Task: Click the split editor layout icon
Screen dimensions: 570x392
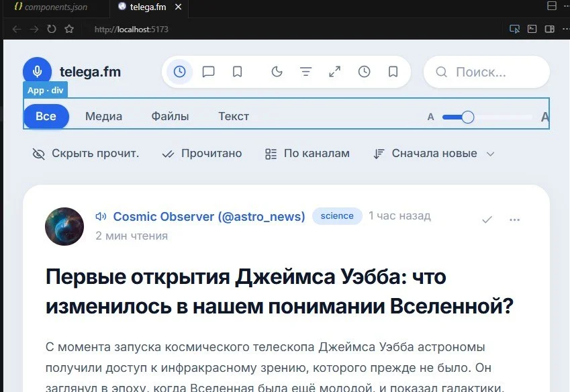Action: 552,6
